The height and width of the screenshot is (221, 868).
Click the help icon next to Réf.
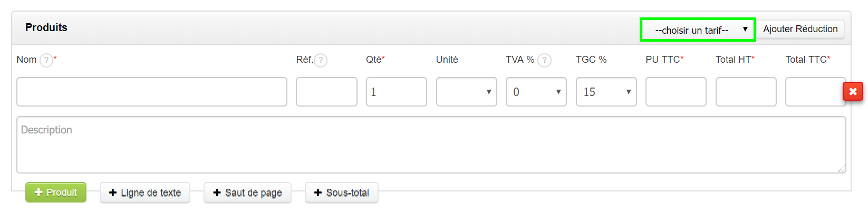pyautogui.click(x=321, y=60)
